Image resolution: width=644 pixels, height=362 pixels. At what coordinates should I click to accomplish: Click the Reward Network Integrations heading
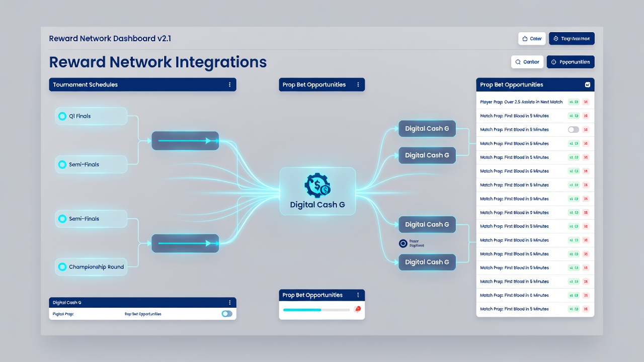157,62
